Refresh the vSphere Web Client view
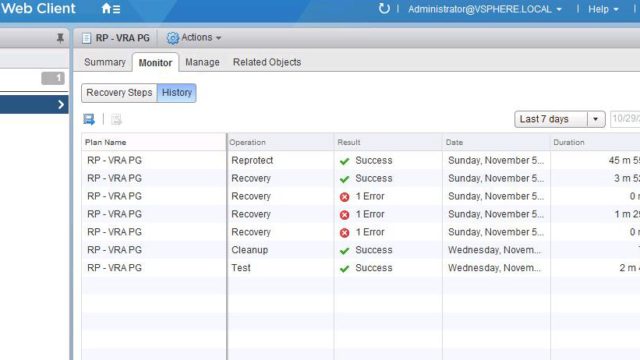Image resolution: width=640 pixels, height=360 pixels. click(x=384, y=9)
